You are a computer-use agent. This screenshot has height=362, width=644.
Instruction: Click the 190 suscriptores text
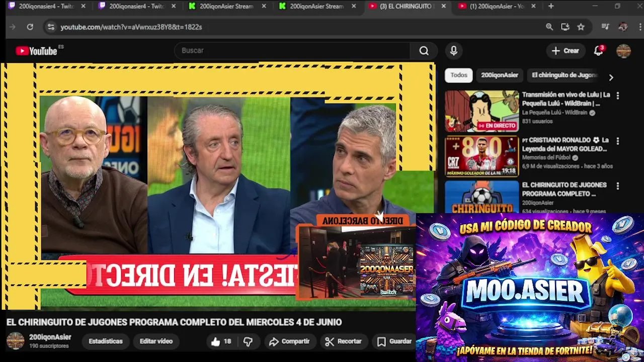(x=49, y=346)
